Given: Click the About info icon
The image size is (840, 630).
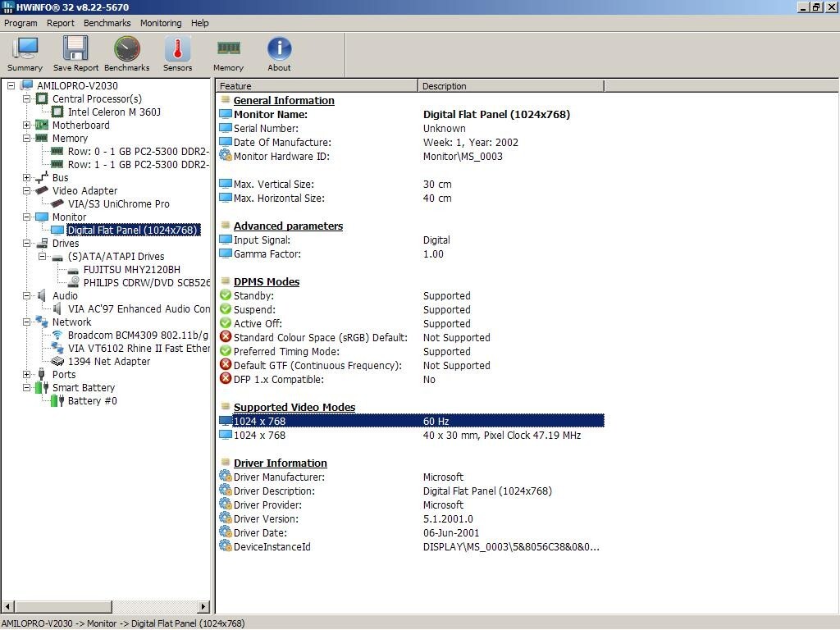Looking at the screenshot, I should (279, 48).
